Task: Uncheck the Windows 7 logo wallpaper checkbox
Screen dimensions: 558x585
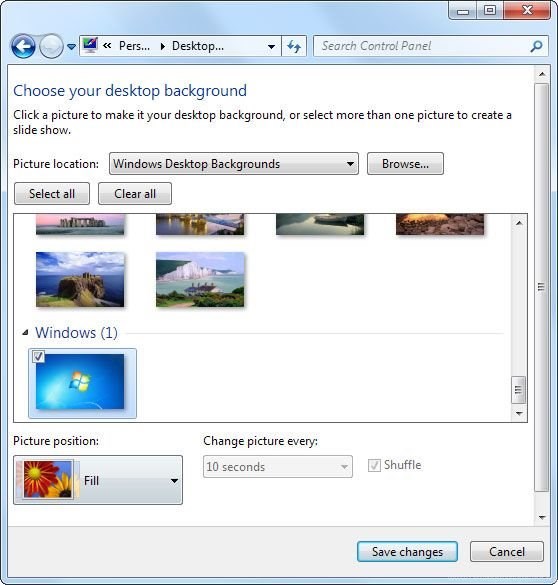Action: coord(38,356)
